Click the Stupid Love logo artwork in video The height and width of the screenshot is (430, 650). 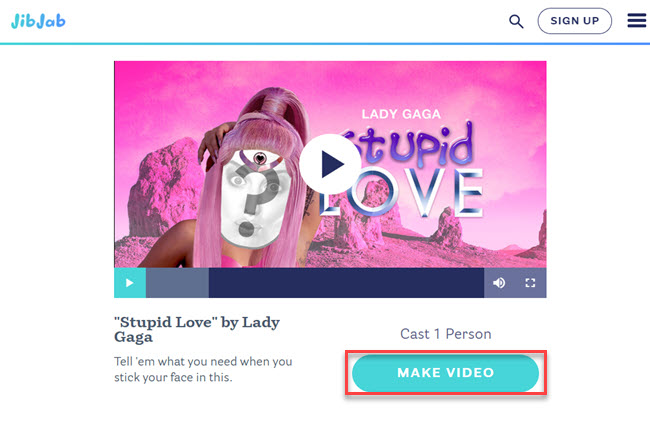point(410,170)
